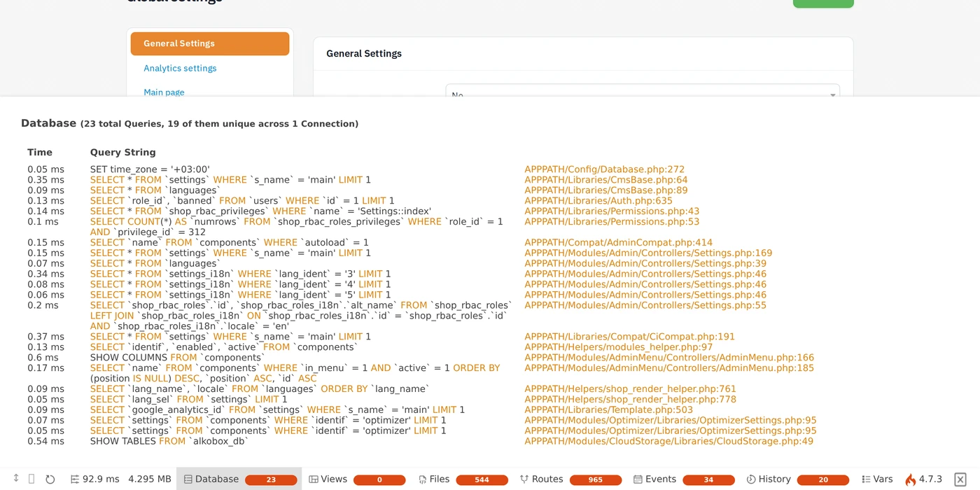Click the theme toggle icon beside reload

tap(31, 479)
